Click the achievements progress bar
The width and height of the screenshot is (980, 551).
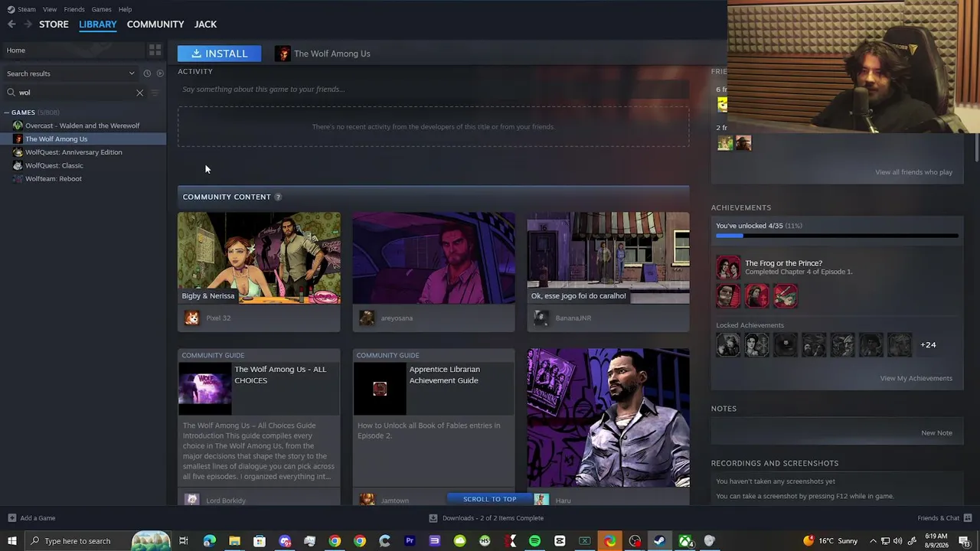837,236
